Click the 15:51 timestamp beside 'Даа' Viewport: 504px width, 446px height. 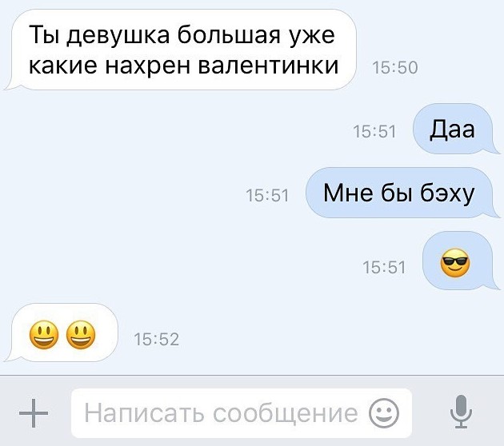[374, 132]
